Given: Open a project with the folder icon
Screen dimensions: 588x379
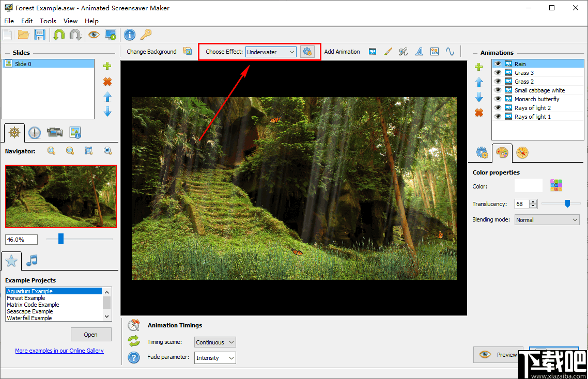Looking at the screenshot, I should [24, 35].
